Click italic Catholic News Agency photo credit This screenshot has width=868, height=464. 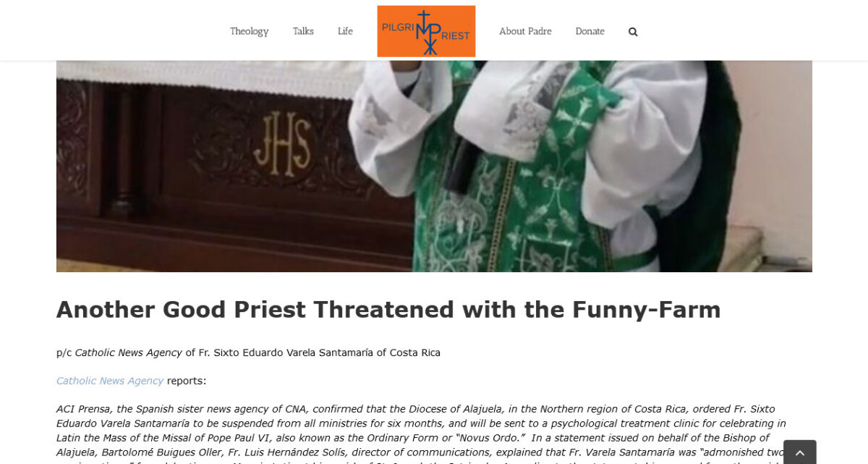(129, 353)
